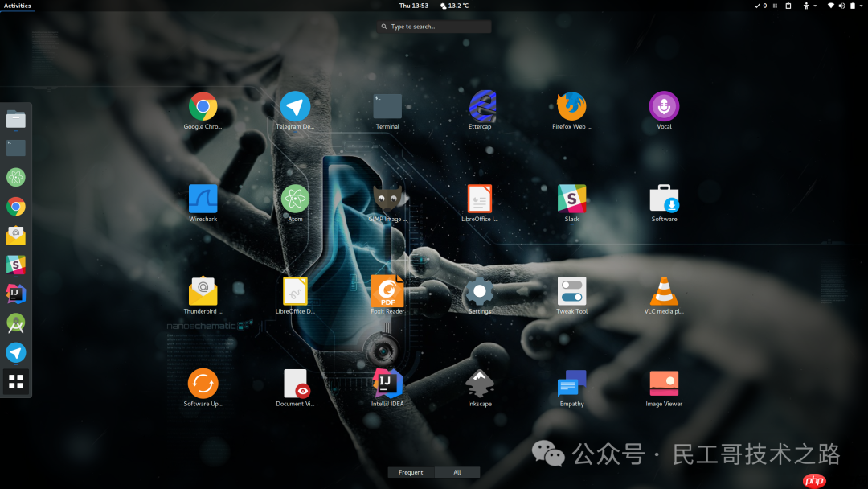Open Atom editor in the app grid
Image resolution: width=868 pixels, height=489 pixels.
click(x=295, y=199)
